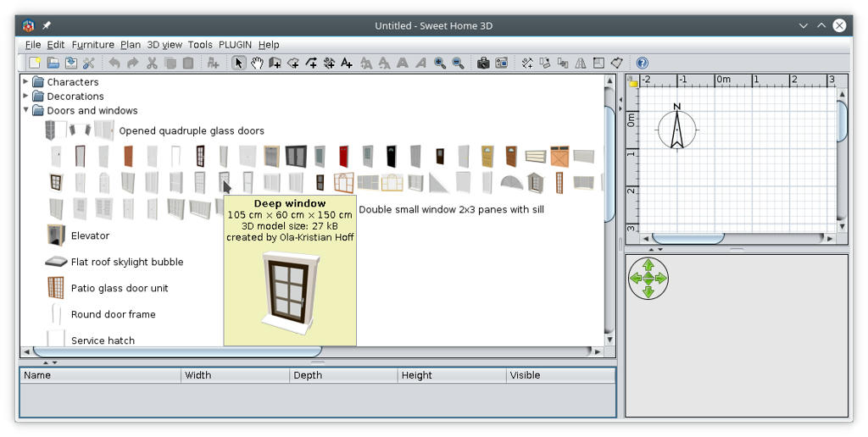Screen dimensions: 868x437
Task: Expand the Characters category
Action: tap(25, 81)
